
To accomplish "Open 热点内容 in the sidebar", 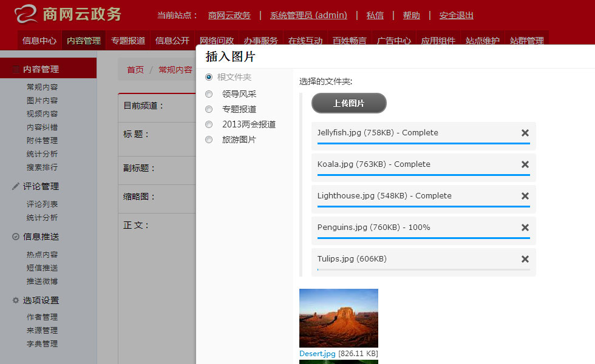I will click(x=42, y=255).
